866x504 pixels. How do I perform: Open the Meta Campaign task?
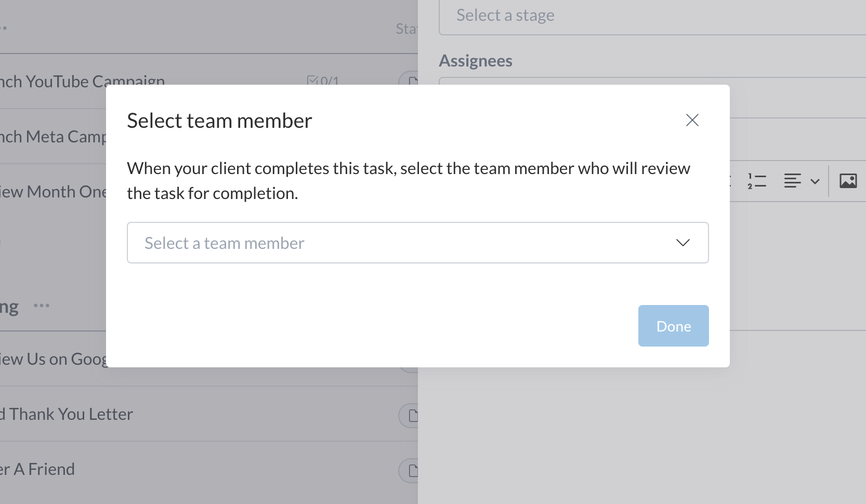[x=52, y=137]
